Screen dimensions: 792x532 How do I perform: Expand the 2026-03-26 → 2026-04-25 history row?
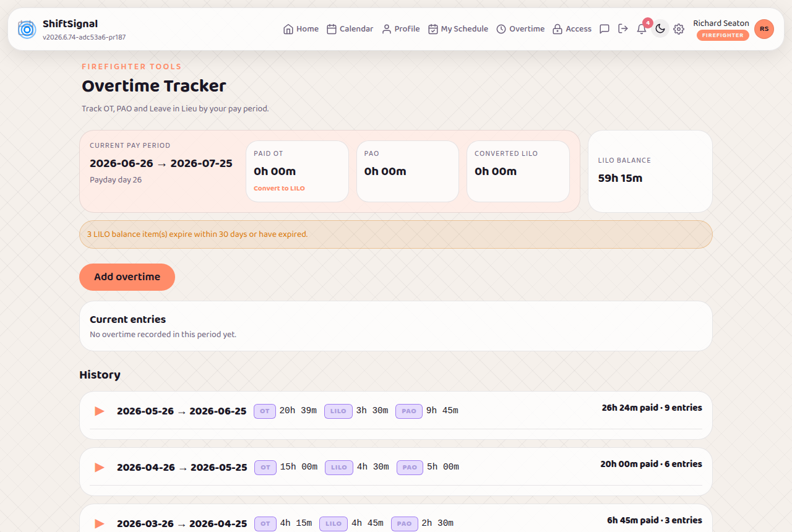tap(99, 523)
